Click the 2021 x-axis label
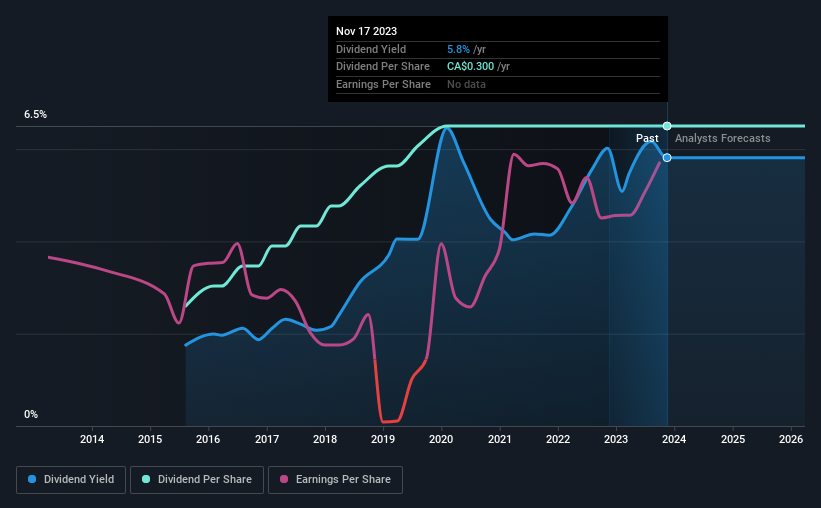The image size is (821, 508). [x=500, y=439]
